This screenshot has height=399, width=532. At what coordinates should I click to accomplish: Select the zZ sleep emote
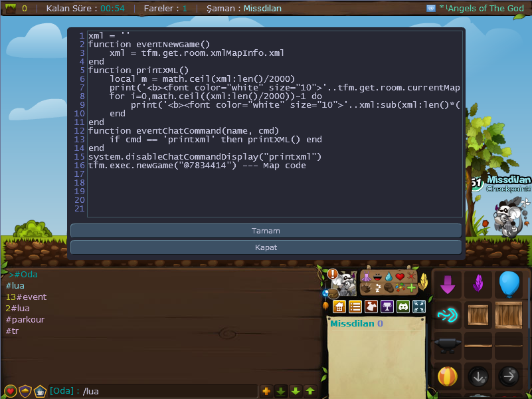[x=378, y=289]
